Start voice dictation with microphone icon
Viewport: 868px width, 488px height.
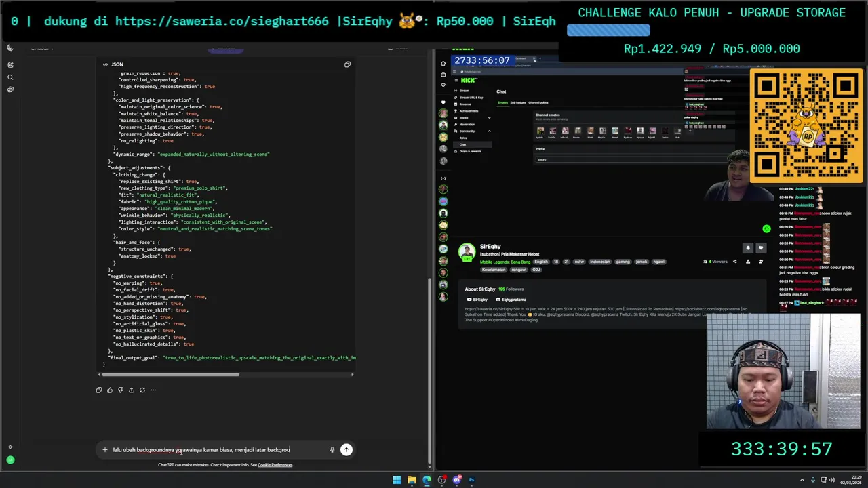pos(332,449)
